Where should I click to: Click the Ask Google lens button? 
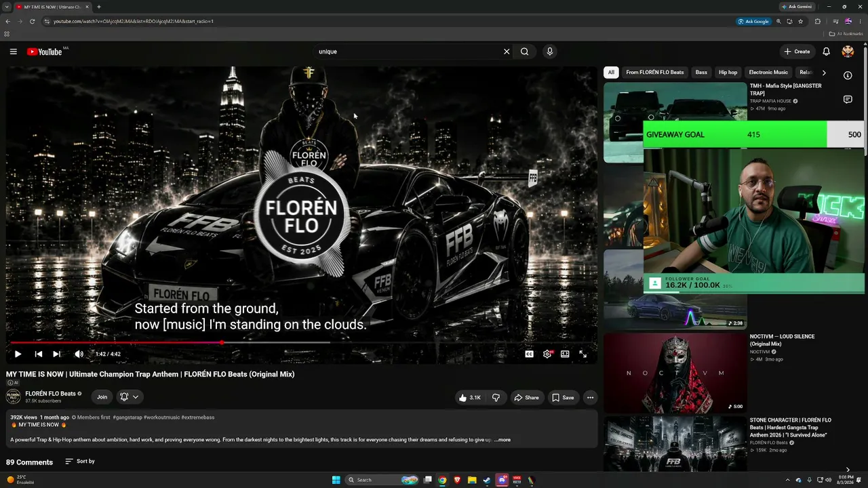(x=753, y=21)
